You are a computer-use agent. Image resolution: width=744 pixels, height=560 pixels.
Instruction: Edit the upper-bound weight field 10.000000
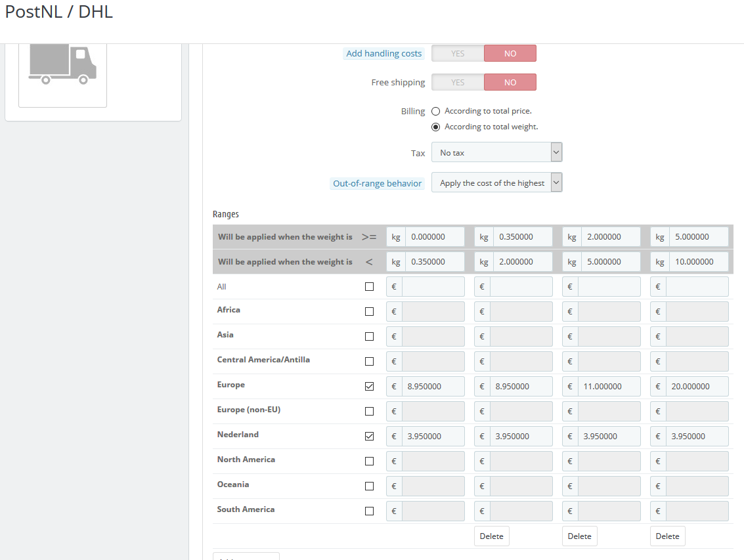click(x=698, y=262)
